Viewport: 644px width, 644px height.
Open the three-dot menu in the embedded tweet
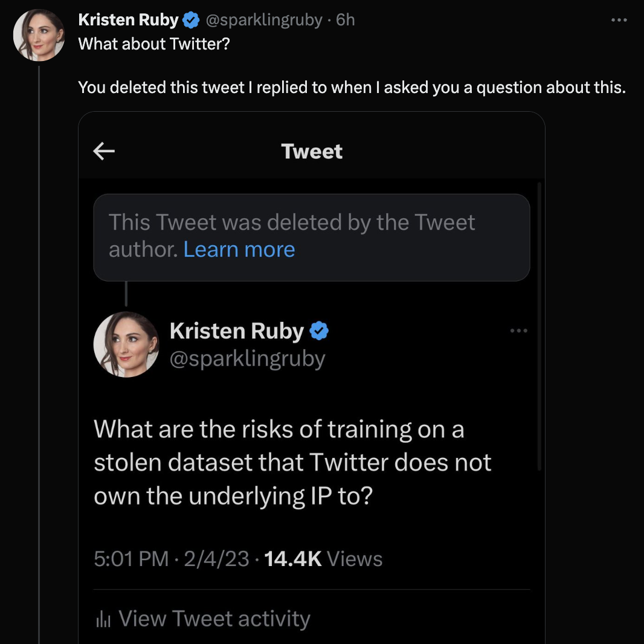coord(518,330)
